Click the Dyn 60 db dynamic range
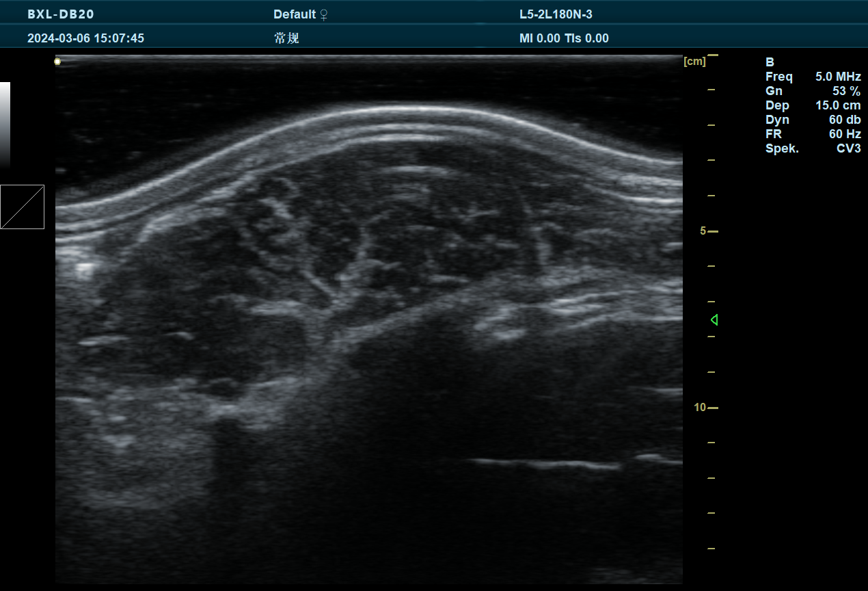The image size is (868, 591). coord(813,120)
